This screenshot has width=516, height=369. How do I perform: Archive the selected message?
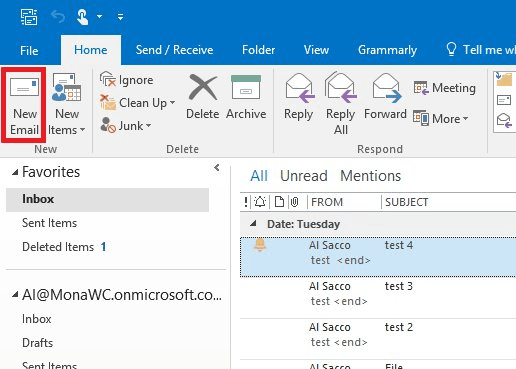246,97
